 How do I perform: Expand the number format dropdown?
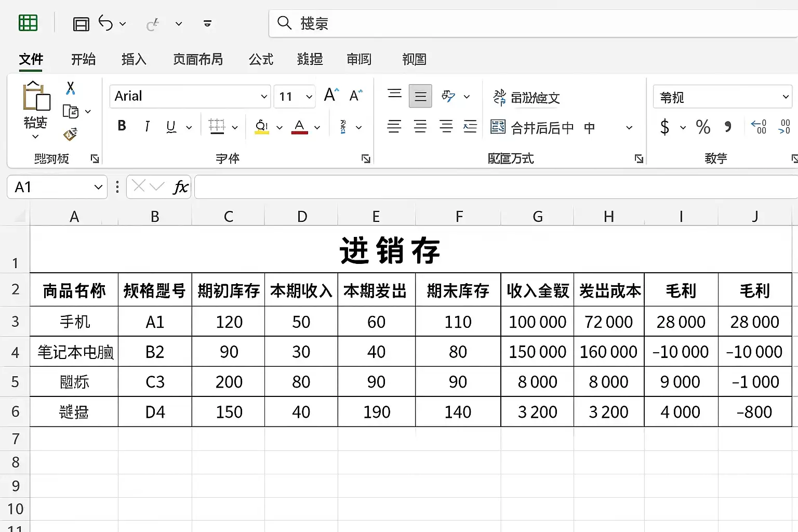785,97
